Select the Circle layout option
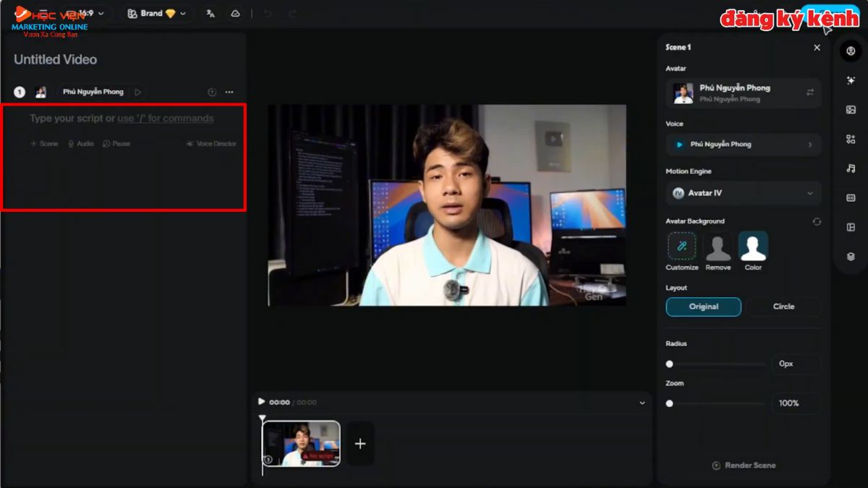 point(784,307)
